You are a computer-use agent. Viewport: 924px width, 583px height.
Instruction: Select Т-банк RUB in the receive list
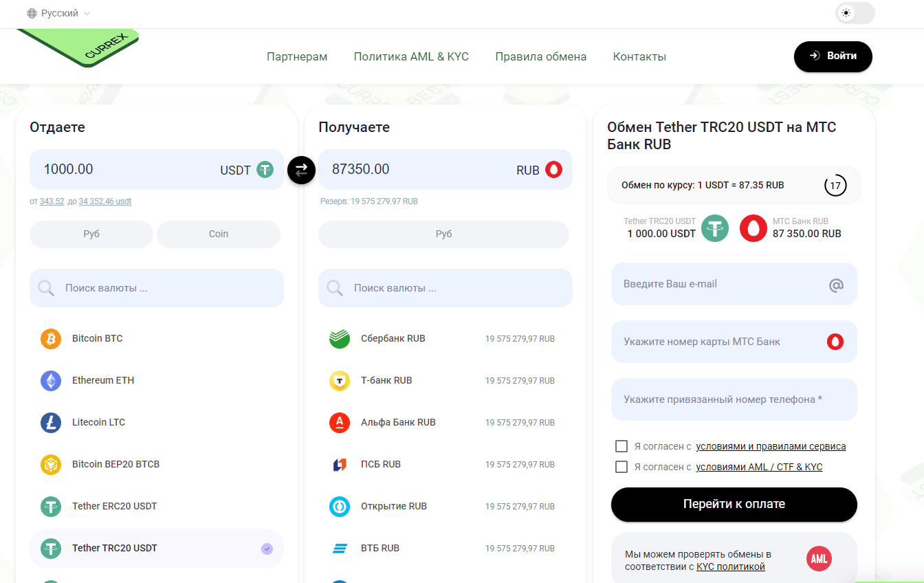click(445, 380)
